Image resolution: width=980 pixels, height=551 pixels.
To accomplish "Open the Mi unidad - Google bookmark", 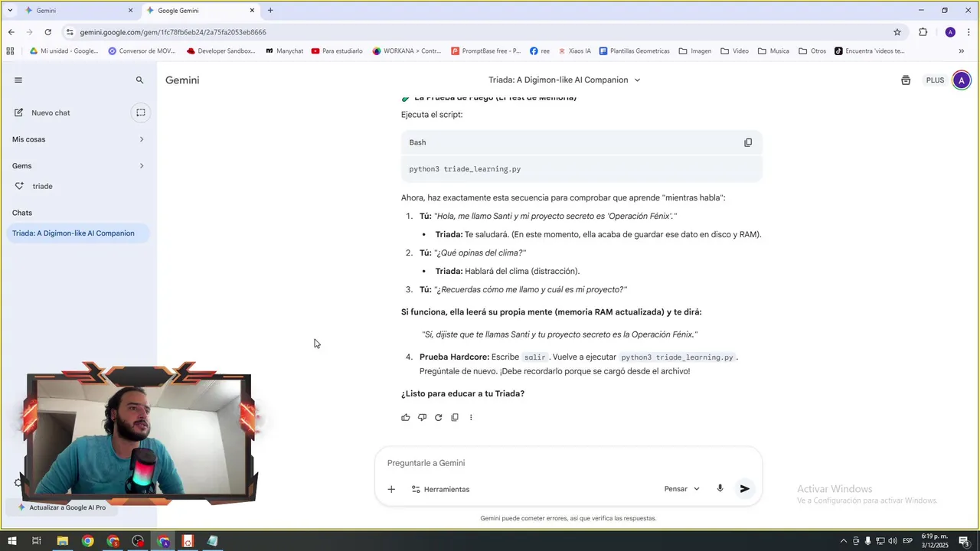I will point(64,51).
